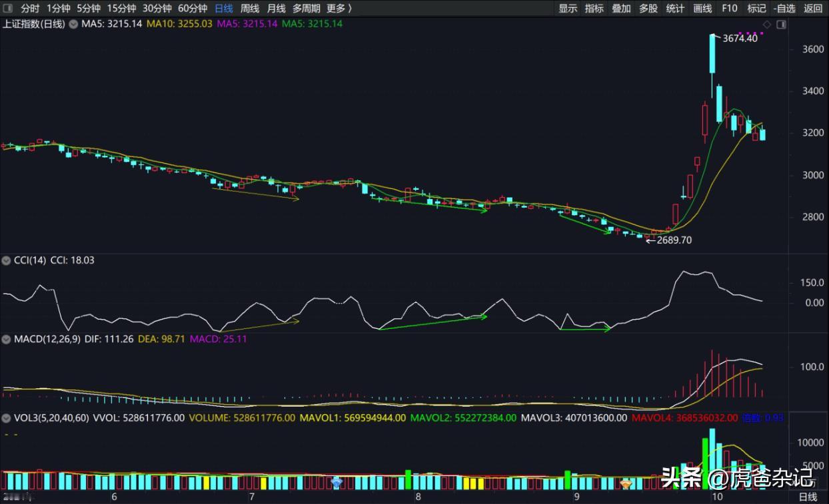Select the 日线 daily chart tab
The height and width of the screenshot is (504, 829).
(224, 8)
